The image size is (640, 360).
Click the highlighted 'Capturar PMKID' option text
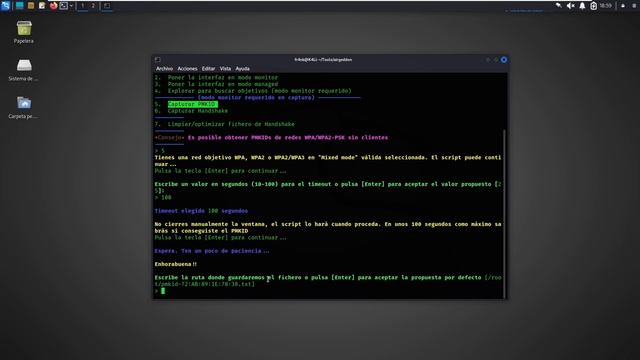tap(192, 104)
